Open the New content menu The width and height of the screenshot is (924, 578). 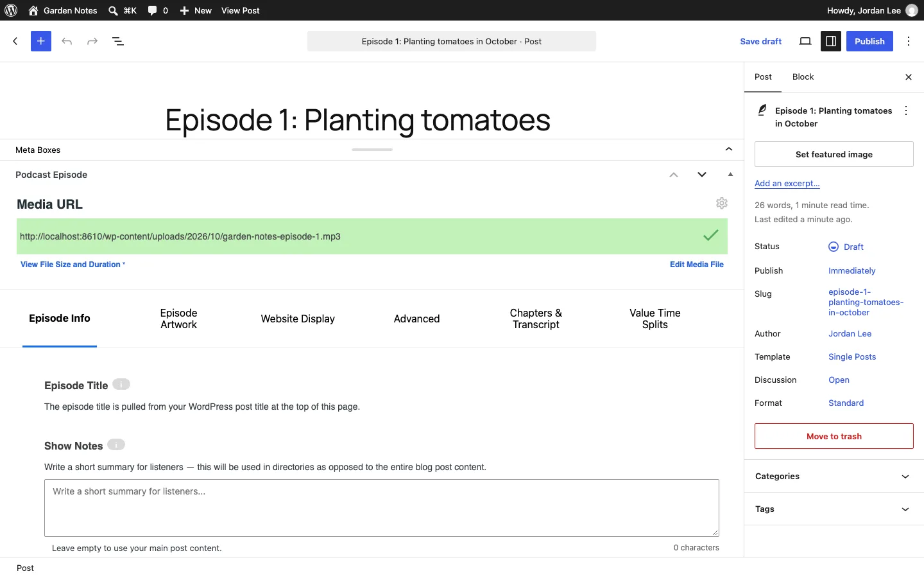[196, 10]
